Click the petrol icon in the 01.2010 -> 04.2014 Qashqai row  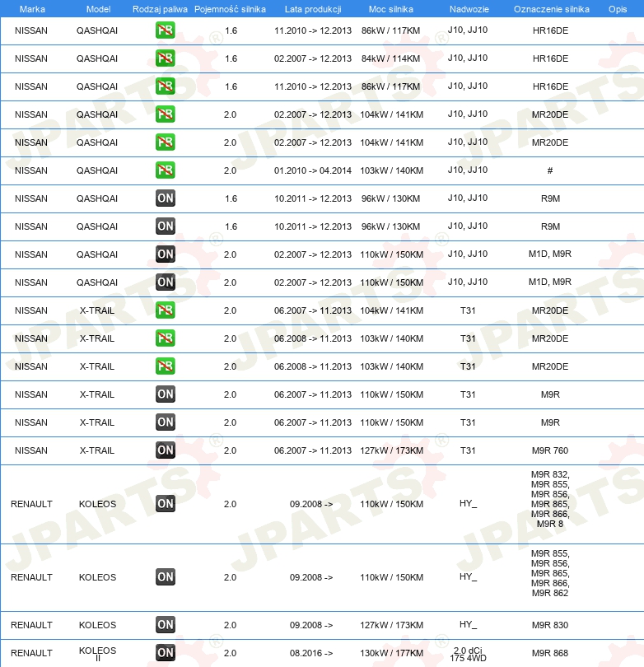165,170
